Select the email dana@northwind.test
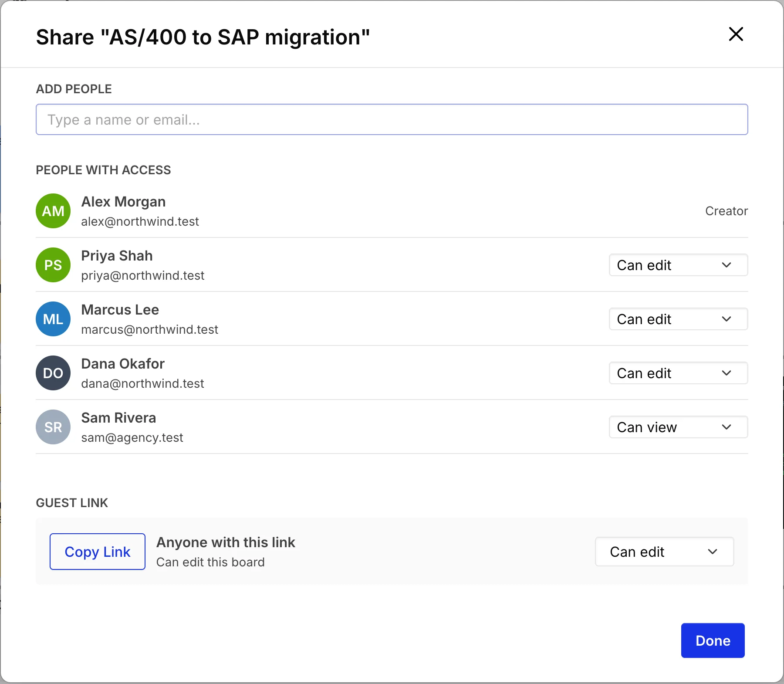This screenshot has width=784, height=684. [142, 383]
